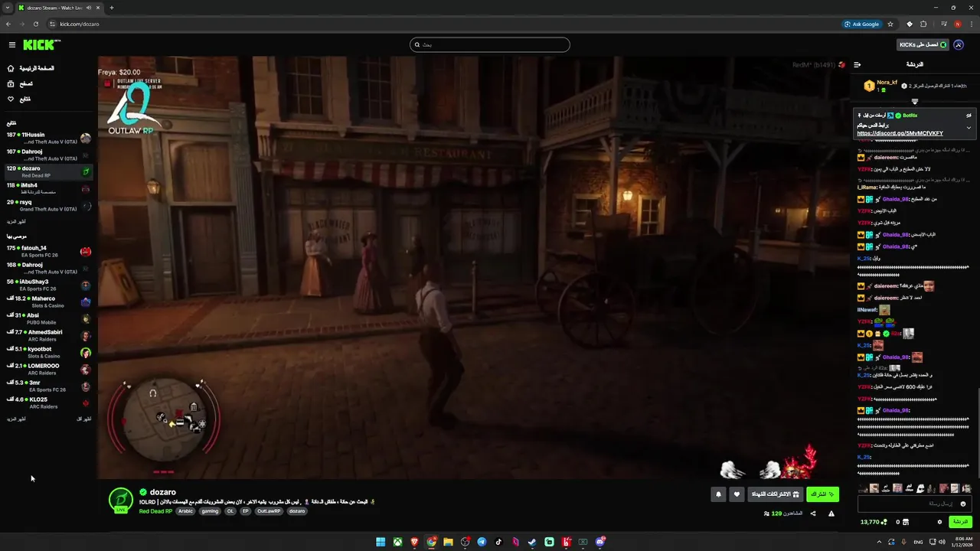Open the hamburger menu beside the Kick logo
The image size is (980, 551).
[x=11, y=45]
